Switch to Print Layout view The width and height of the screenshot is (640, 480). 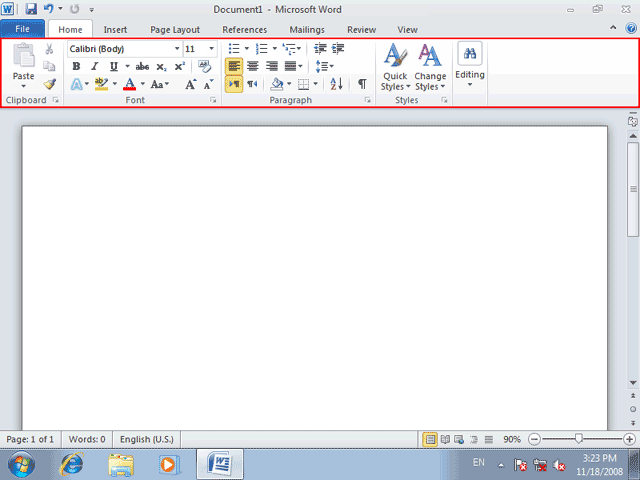(430, 440)
